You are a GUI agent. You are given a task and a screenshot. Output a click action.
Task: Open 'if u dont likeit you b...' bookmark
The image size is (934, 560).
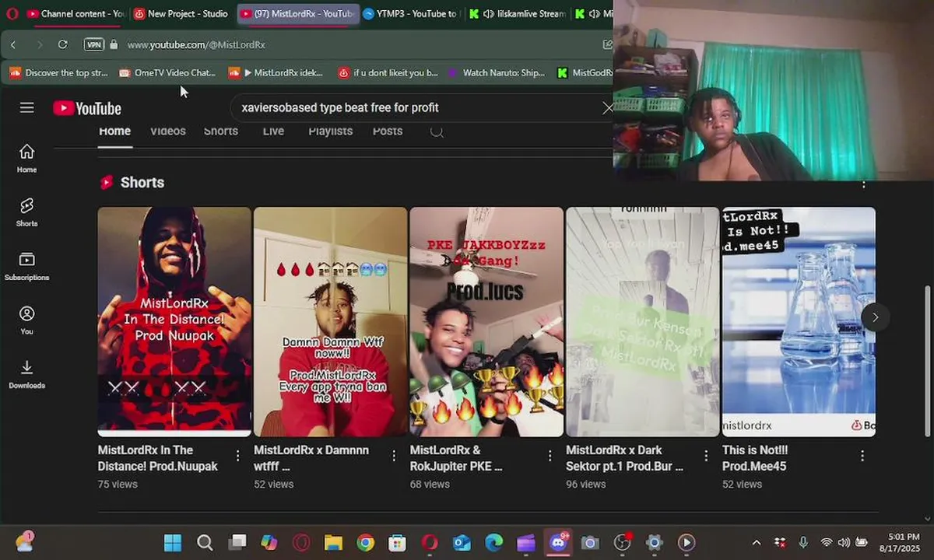[388, 72]
